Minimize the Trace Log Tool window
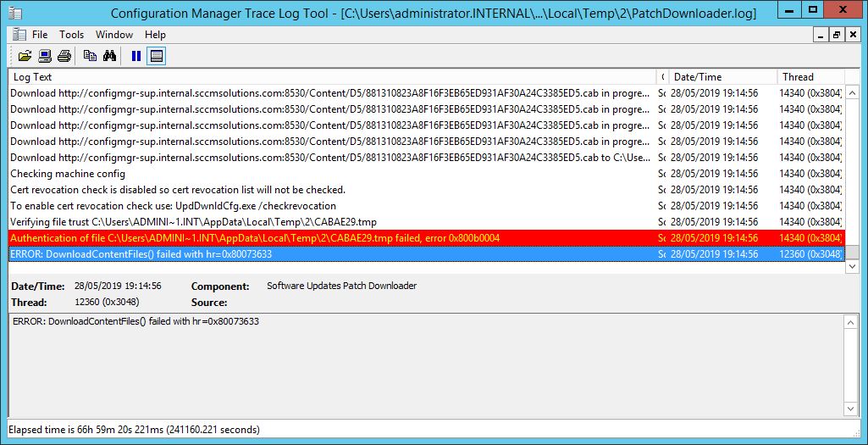The width and height of the screenshot is (868, 445). [790, 9]
